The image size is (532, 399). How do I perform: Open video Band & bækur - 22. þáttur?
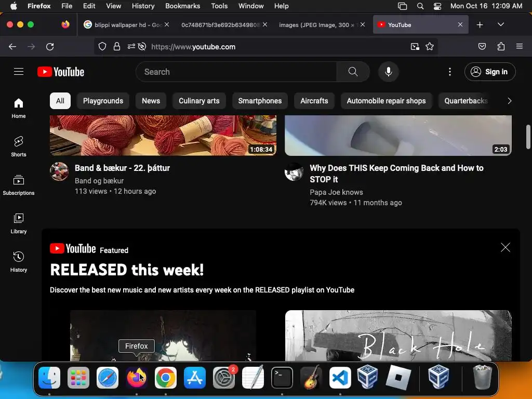[x=122, y=168]
